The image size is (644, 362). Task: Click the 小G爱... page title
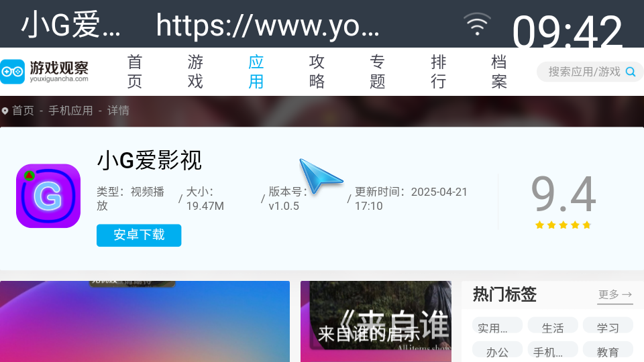[x=70, y=25]
